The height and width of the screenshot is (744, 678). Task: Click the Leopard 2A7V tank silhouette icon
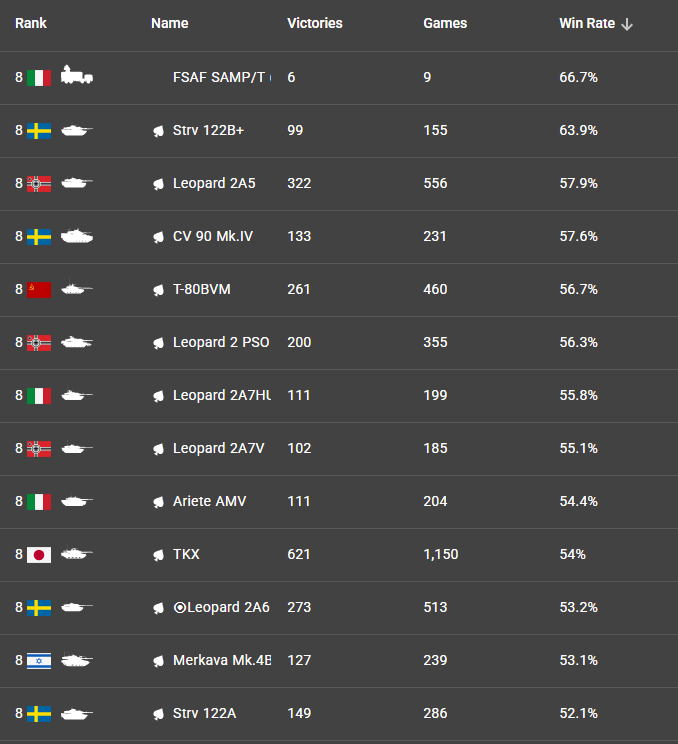(77, 448)
